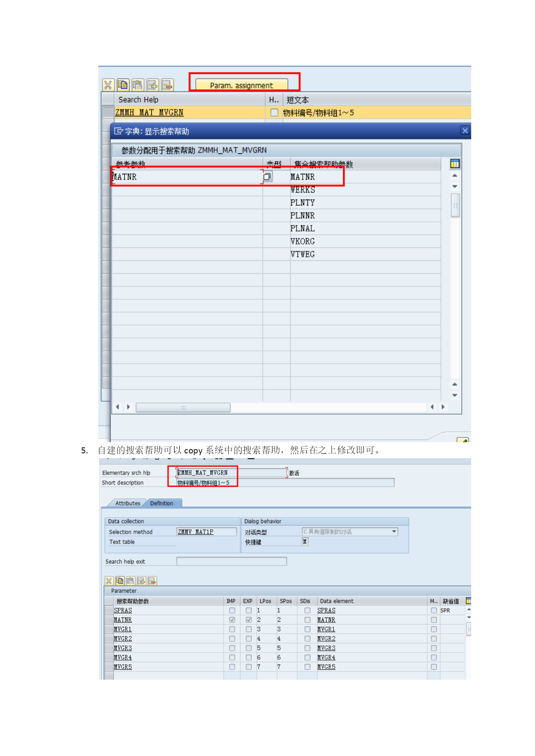Open the ZMMH_MAT_MVGRN search help link

(x=149, y=112)
